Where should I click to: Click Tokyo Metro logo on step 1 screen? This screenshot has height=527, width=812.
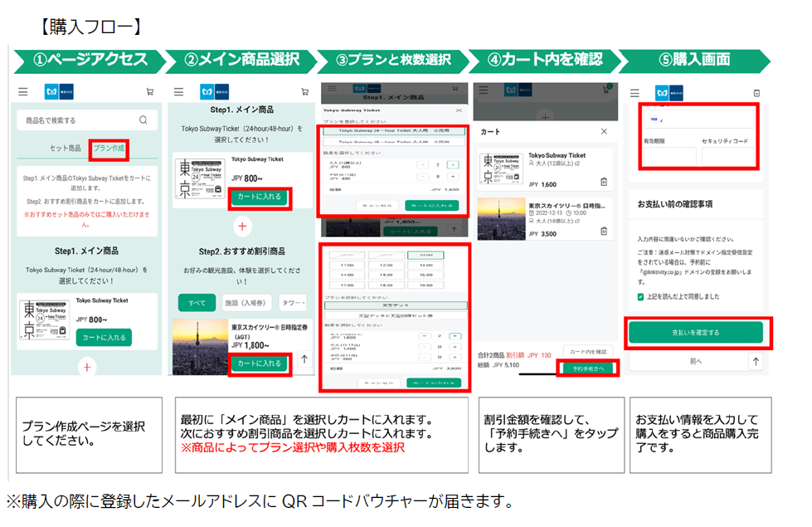point(59,92)
